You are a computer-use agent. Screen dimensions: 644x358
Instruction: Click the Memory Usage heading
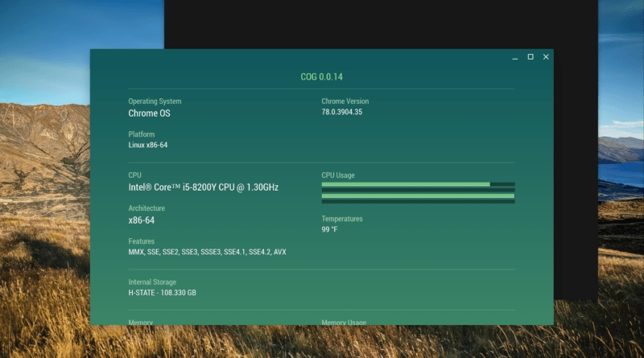tap(344, 322)
